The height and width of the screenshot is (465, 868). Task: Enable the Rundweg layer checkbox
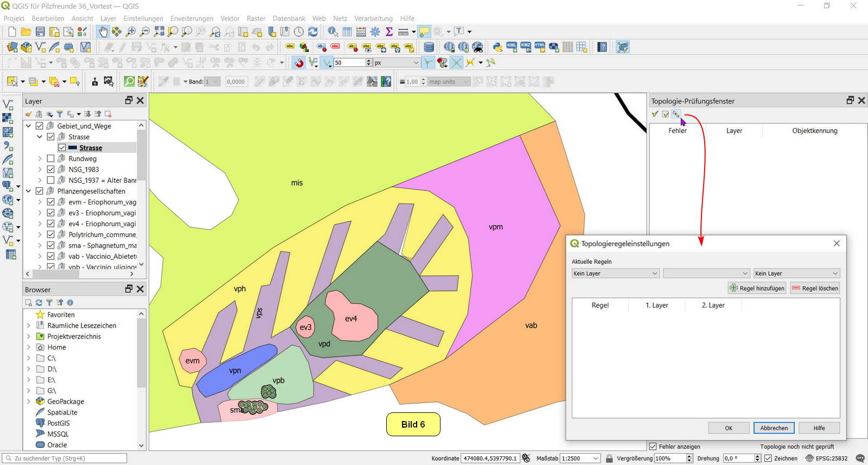[x=50, y=158]
